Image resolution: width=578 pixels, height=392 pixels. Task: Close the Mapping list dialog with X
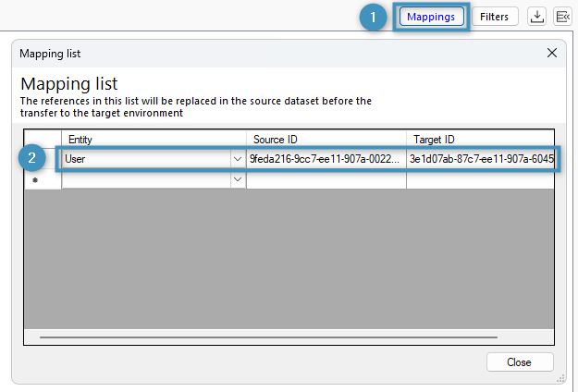552,53
